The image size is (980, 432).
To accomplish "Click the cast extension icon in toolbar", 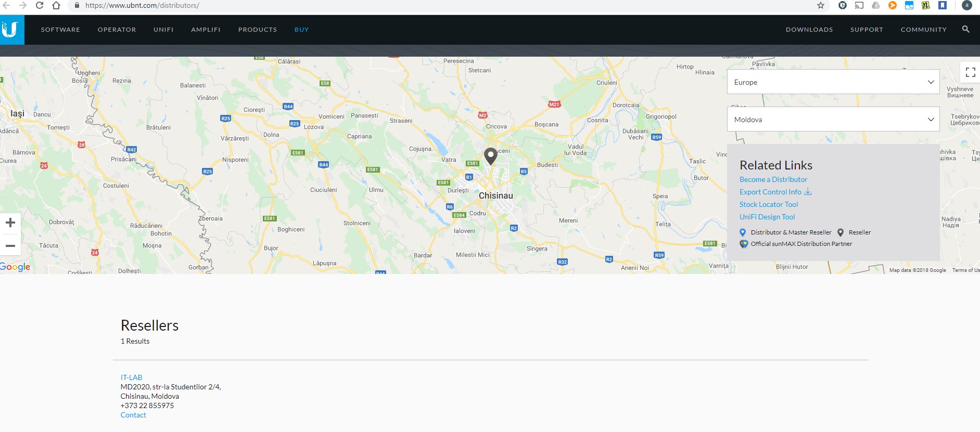I will [x=859, y=6].
